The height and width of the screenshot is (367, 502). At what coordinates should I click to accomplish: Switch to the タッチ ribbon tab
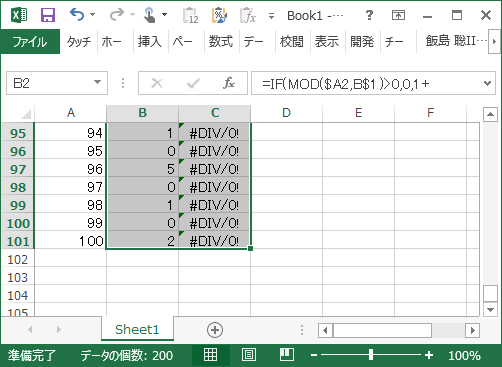click(x=79, y=42)
